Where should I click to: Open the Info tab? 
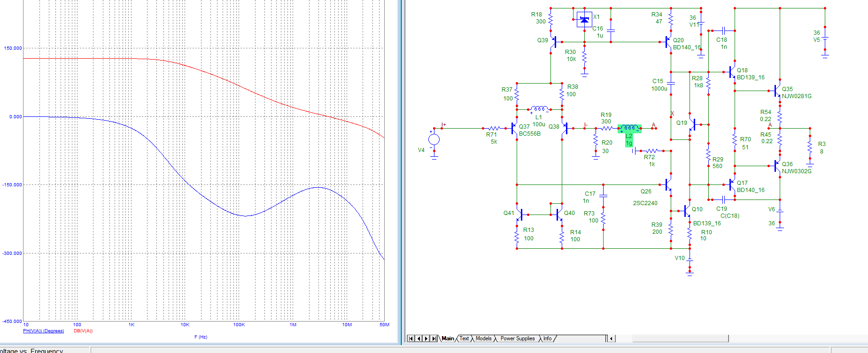548,338
